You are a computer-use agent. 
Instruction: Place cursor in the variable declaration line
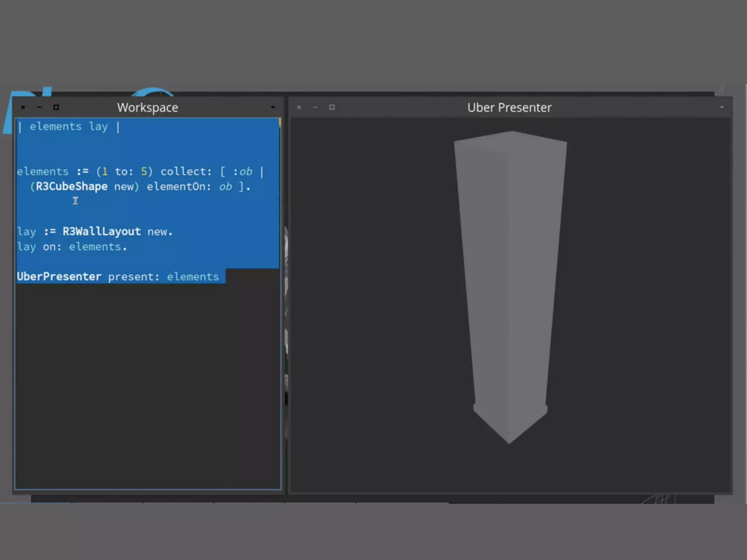coord(69,127)
